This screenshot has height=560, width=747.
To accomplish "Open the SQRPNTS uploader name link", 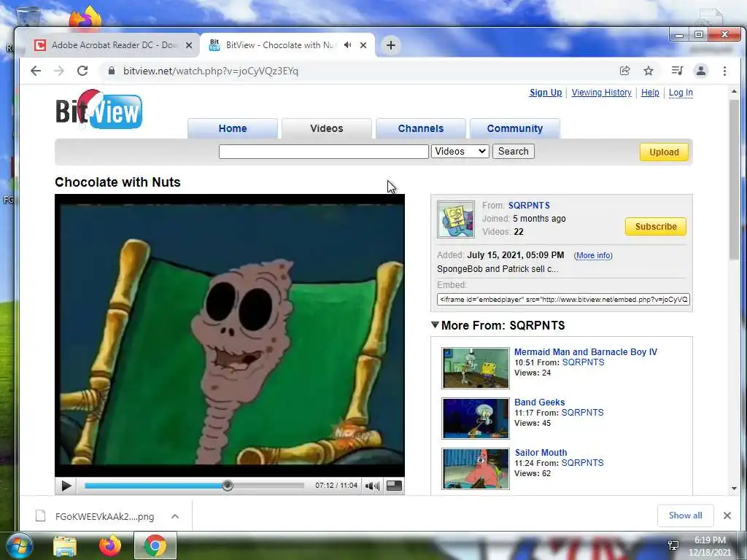I will click(x=529, y=205).
